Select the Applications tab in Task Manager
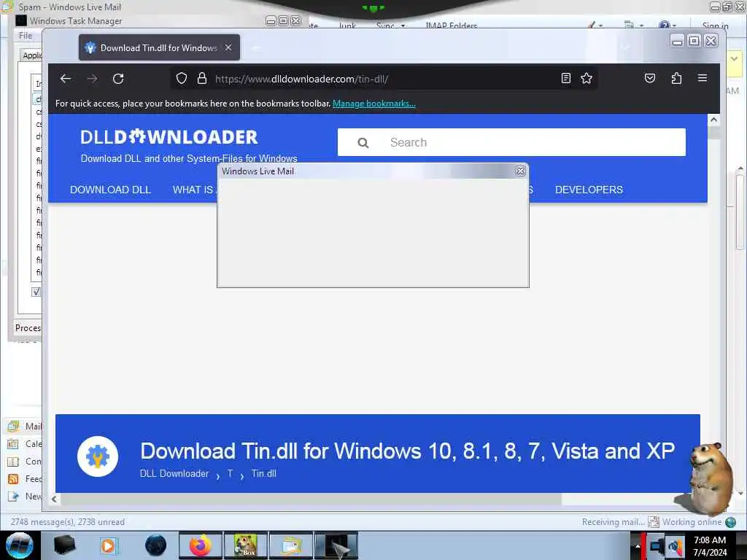The width and height of the screenshot is (747, 560). click(32, 55)
